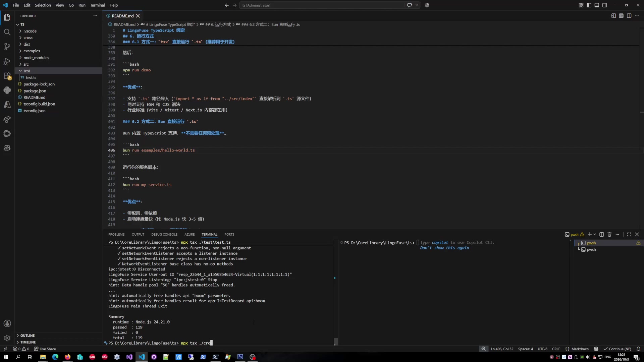Customize layout from title bar icon
Screen dimensions: 644x362
[x=581, y=5]
